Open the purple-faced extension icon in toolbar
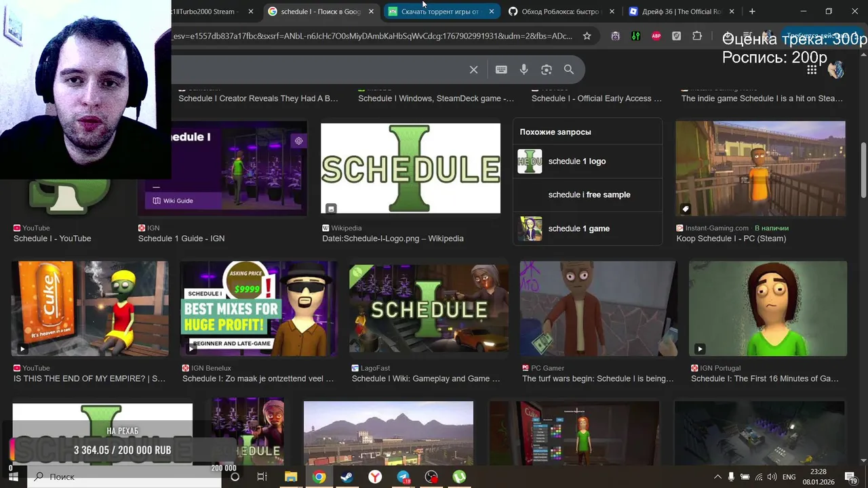The width and height of the screenshot is (868, 488). 615,36
